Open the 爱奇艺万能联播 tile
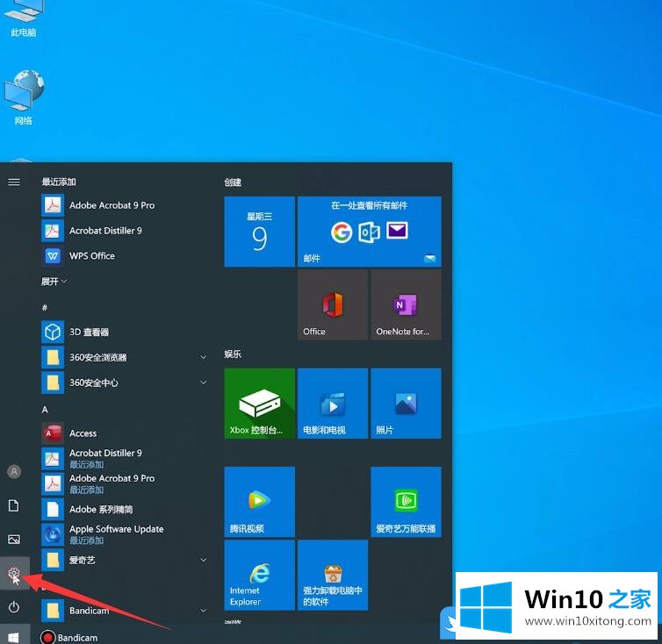The width and height of the screenshot is (662, 644). pyautogui.click(x=406, y=502)
